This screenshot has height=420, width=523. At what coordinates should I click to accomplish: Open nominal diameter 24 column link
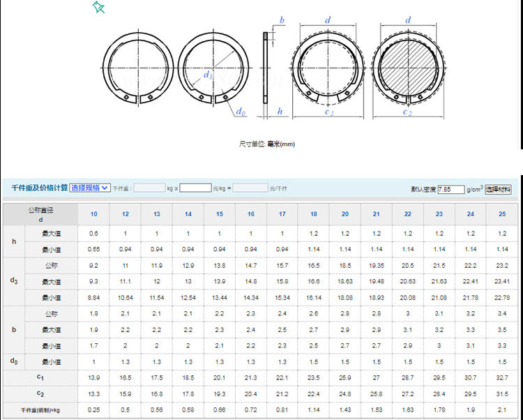471,214
